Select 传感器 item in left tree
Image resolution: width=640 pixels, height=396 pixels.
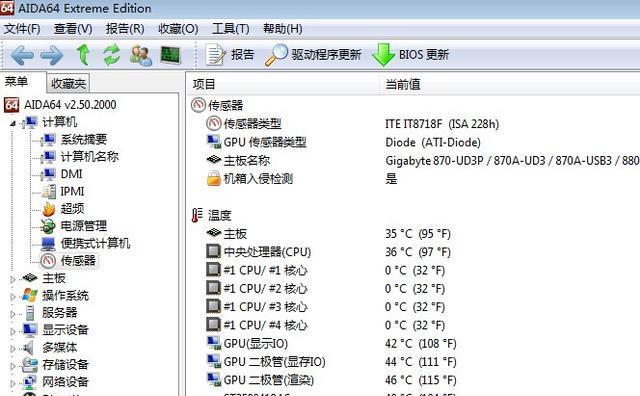pos(78,260)
